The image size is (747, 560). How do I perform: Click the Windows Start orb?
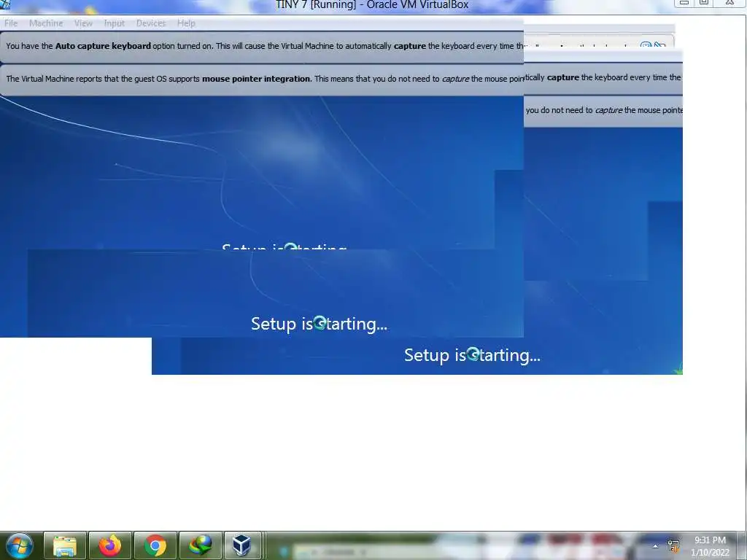(19, 545)
